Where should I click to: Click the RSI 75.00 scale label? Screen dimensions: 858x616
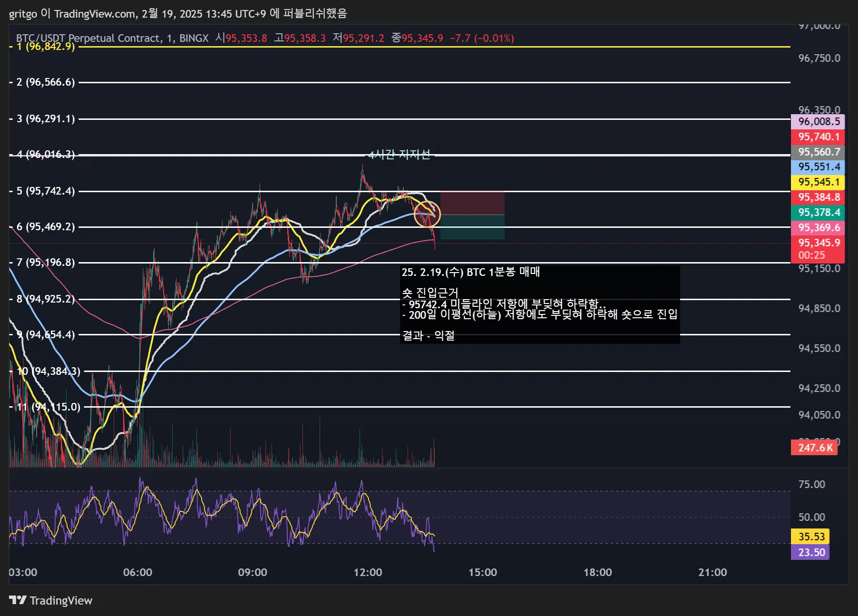coord(811,484)
